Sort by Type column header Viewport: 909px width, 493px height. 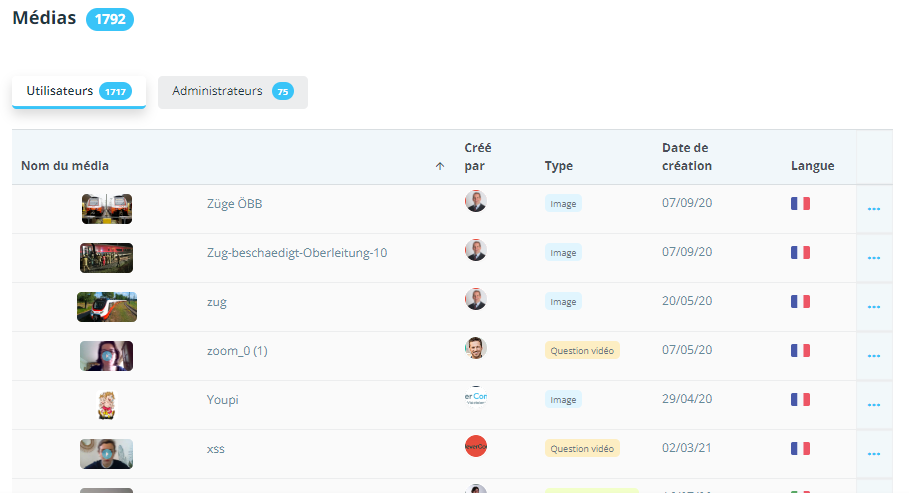(x=558, y=166)
